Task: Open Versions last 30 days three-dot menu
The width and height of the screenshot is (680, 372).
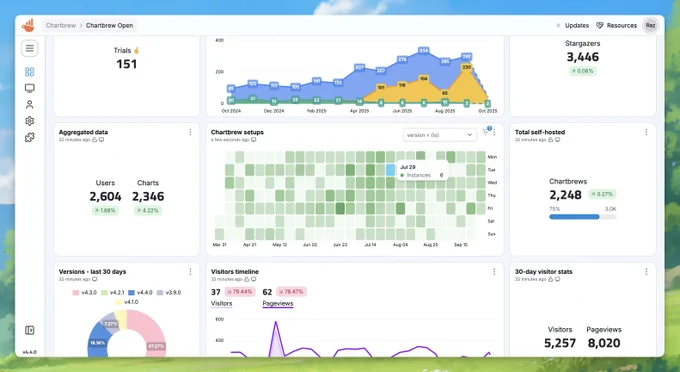Action: click(x=190, y=272)
